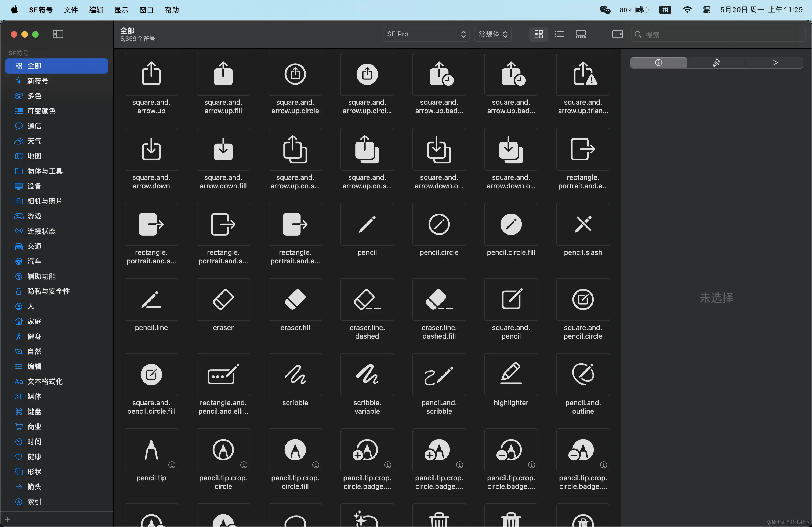
Task: Add a new collection with plus button
Action: 8,519
